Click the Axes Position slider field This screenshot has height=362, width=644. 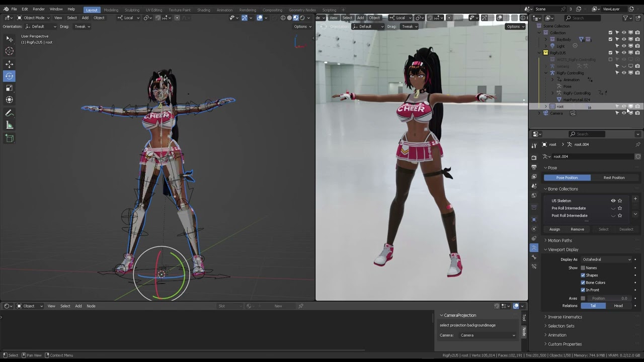(x=606, y=298)
